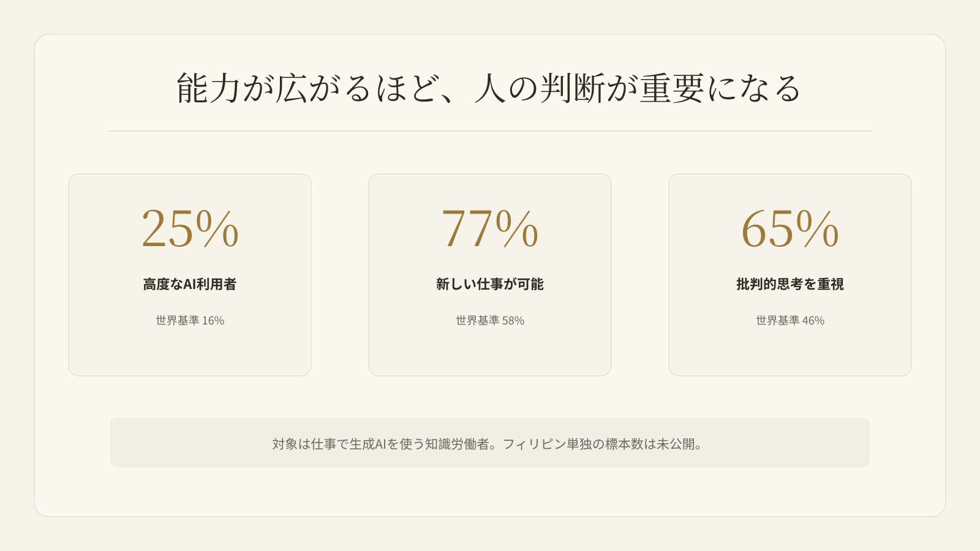This screenshot has width=980, height=551.
Task: Select the 25% statistic number
Action: coord(190,228)
